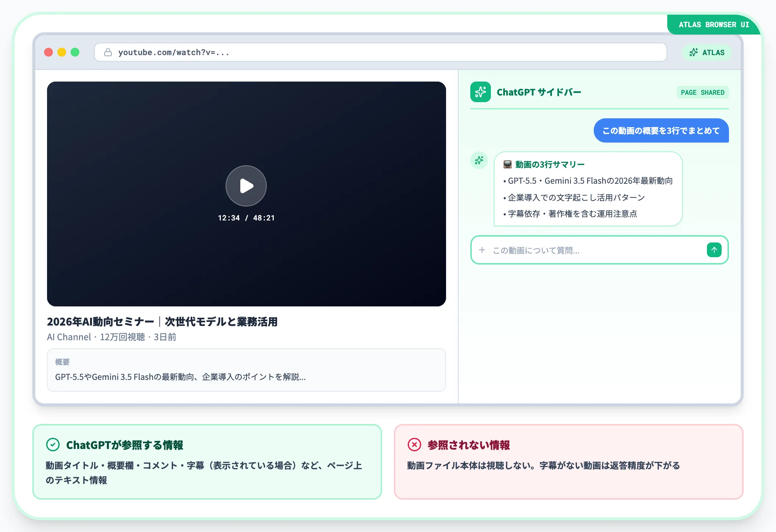Select the ChatGPT サイドバー heading
Viewport: 776px width, 532px height.
coord(539,92)
